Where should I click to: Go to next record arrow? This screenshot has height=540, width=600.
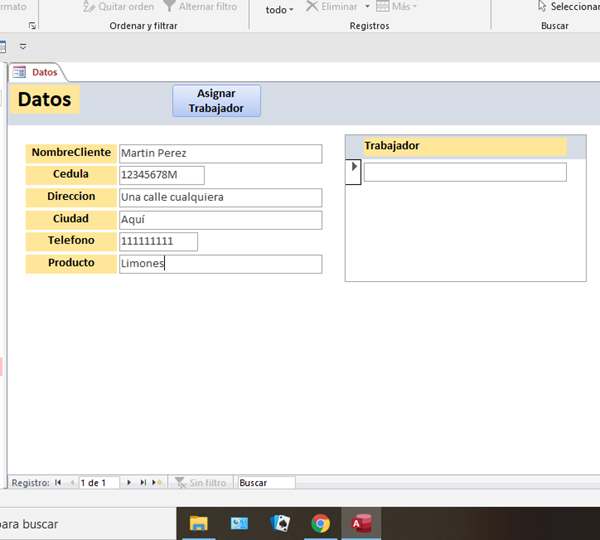[x=129, y=483]
